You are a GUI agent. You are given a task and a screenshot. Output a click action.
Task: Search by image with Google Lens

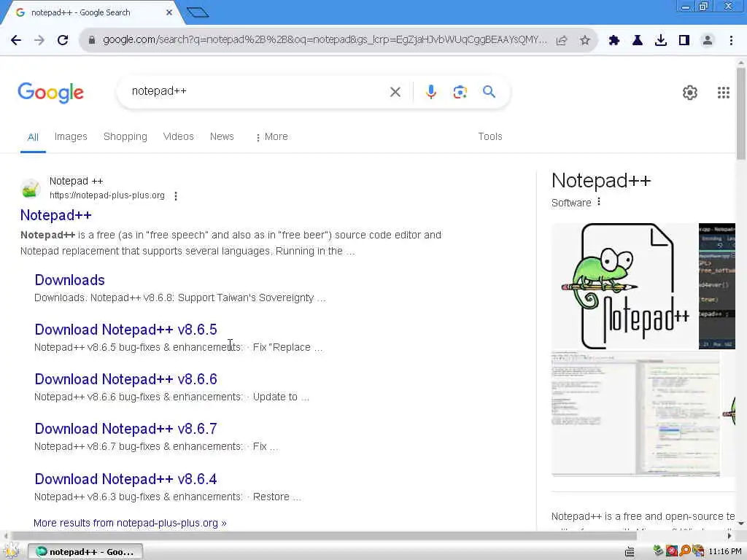[460, 92]
